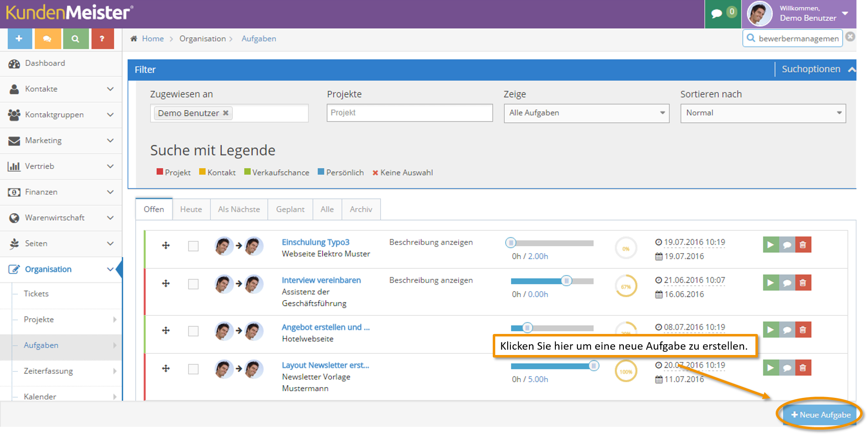Open the user menu arrow beside Demo Benutzer
Viewport: 868px width, 435px height.
[x=845, y=13]
